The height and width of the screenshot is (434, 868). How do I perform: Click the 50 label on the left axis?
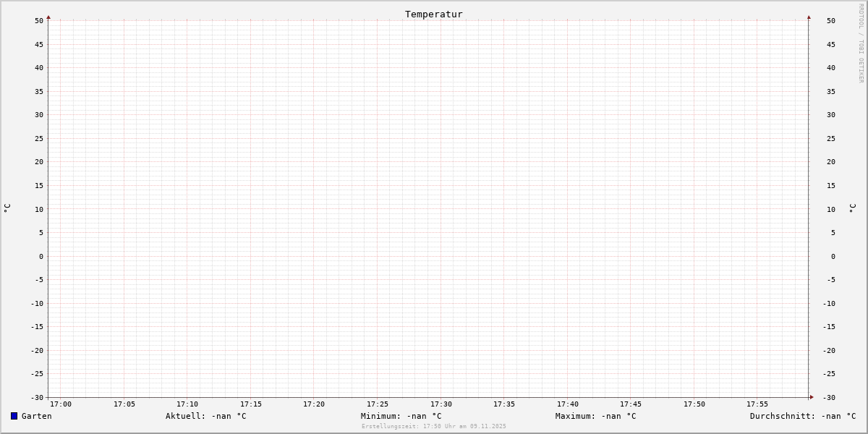pyautogui.click(x=39, y=21)
